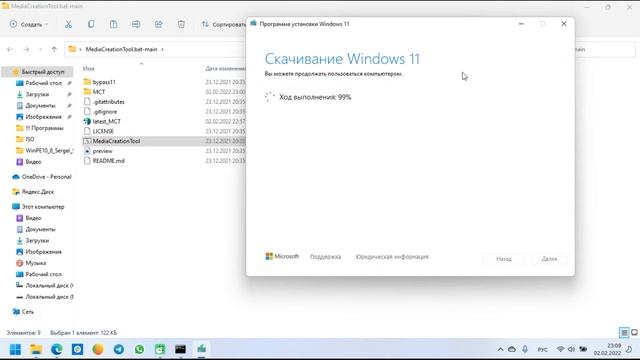
Task: Open Музыка under Этот компьютер
Action: tap(36, 263)
